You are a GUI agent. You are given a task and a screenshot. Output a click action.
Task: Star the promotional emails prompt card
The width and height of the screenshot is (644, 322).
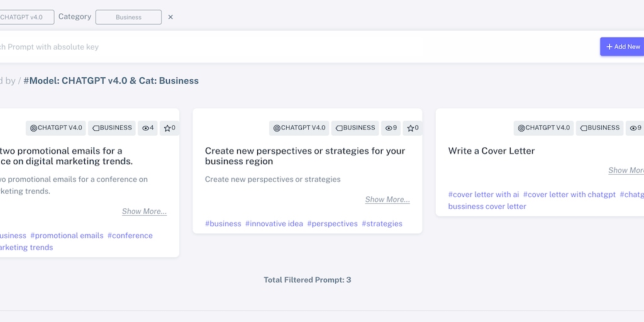(x=169, y=128)
